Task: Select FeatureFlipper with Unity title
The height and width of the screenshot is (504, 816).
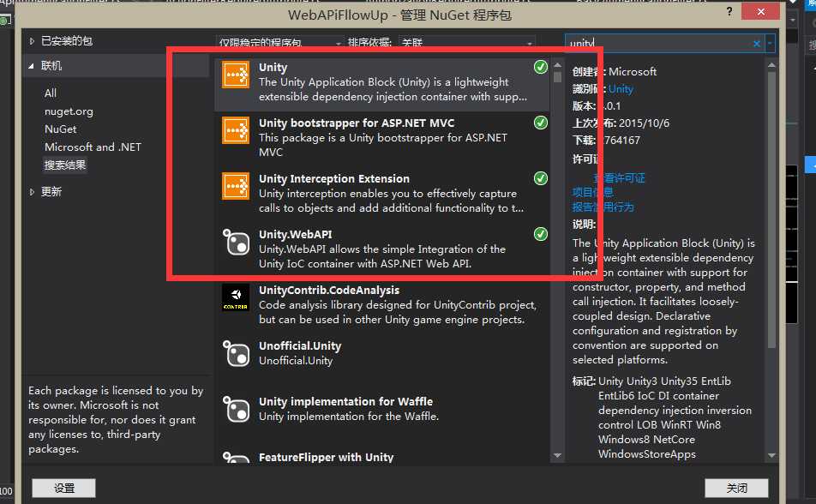Action: [x=326, y=457]
